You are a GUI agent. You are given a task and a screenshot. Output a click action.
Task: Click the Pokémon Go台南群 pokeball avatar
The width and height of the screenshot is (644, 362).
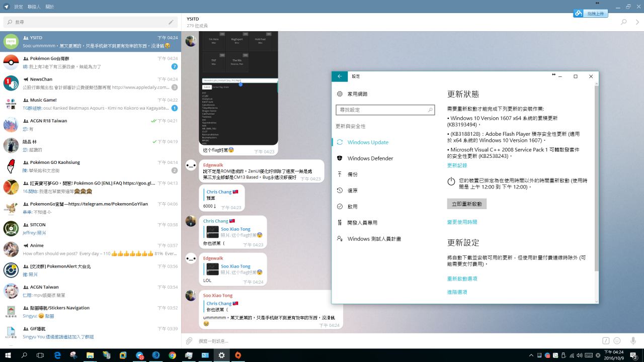[x=11, y=62]
